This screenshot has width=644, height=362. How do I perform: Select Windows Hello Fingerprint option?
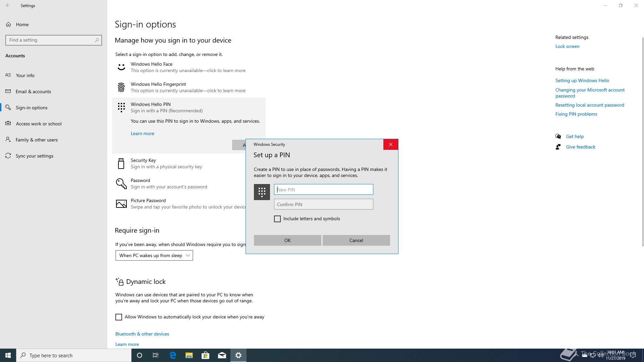tap(189, 87)
